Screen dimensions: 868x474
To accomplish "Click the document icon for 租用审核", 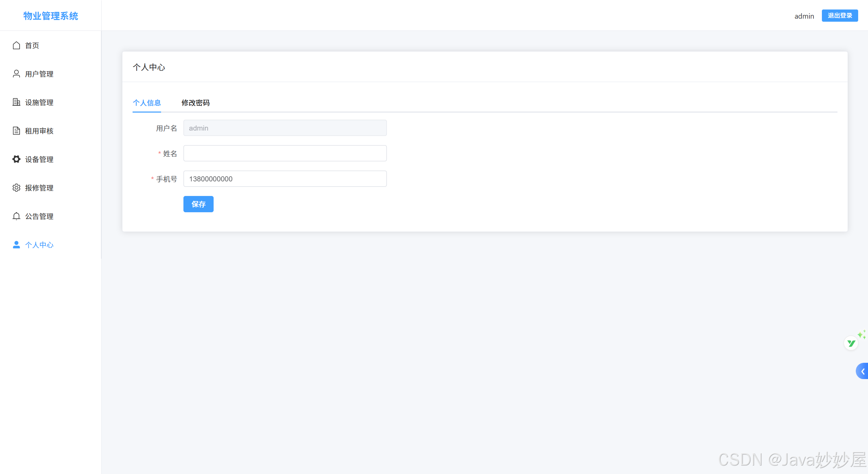I will (16, 131).
